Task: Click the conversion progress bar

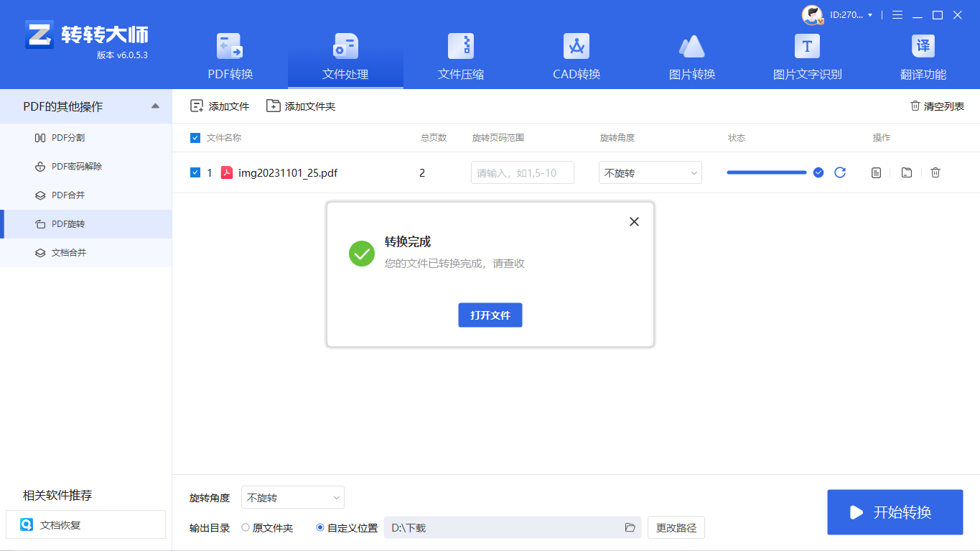Action: [767, 172]
